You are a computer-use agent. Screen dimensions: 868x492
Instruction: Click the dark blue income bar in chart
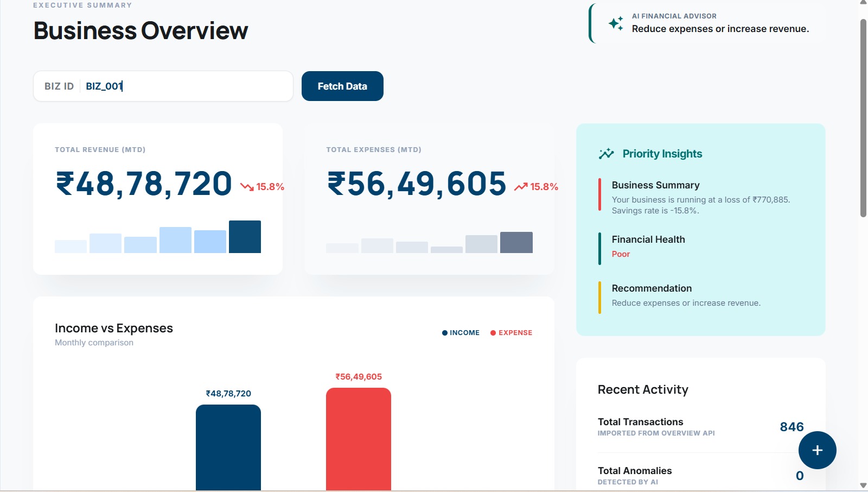click(x=228, y=447)
